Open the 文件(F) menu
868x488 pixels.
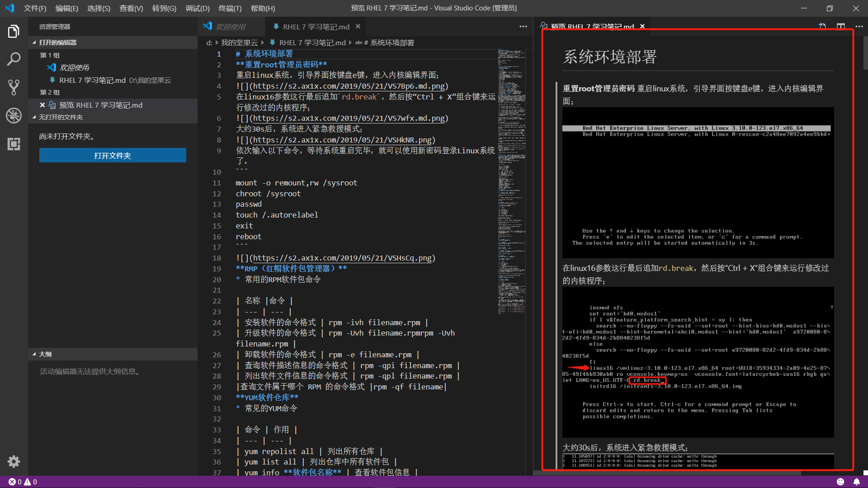click(x=35, y=8)
